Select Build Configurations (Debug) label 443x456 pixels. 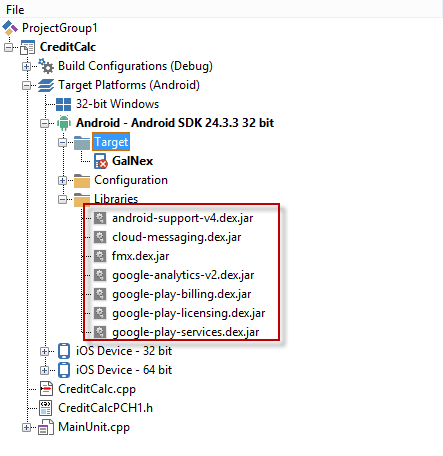pyautogui.click(x=135, y=66)
